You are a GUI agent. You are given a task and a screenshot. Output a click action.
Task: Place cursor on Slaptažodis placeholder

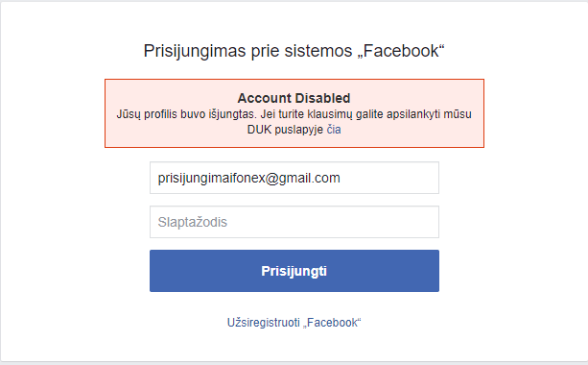click(x=193, y=222)
